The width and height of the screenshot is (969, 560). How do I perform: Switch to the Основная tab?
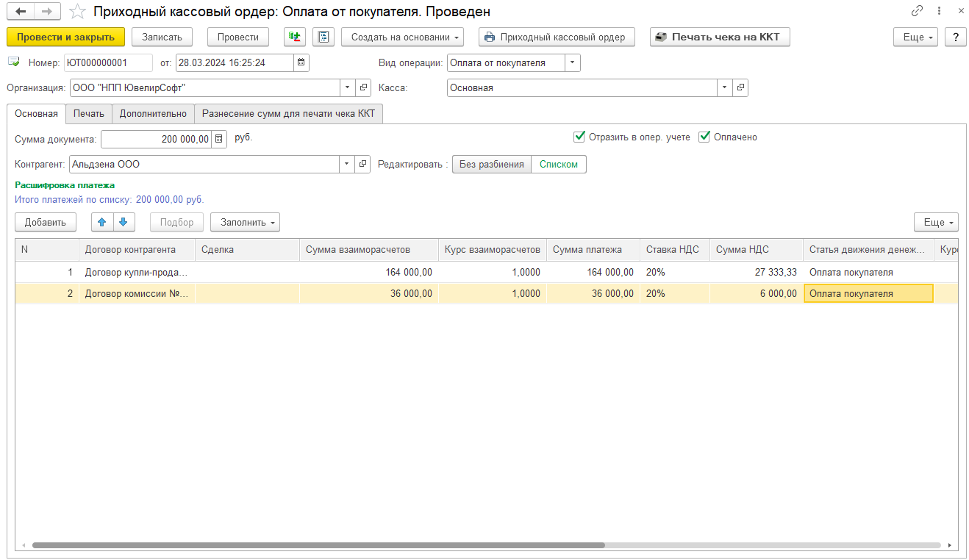coord(36,114)
